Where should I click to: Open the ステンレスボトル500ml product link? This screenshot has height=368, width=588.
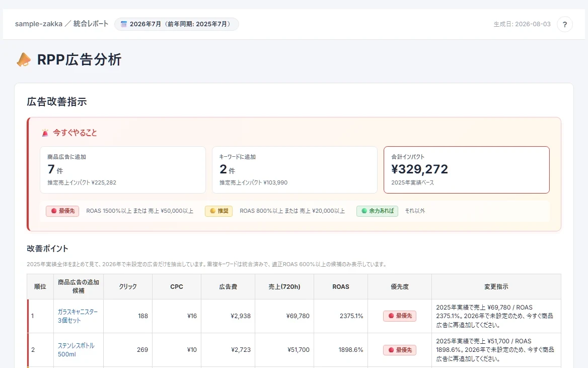point(76,350)
